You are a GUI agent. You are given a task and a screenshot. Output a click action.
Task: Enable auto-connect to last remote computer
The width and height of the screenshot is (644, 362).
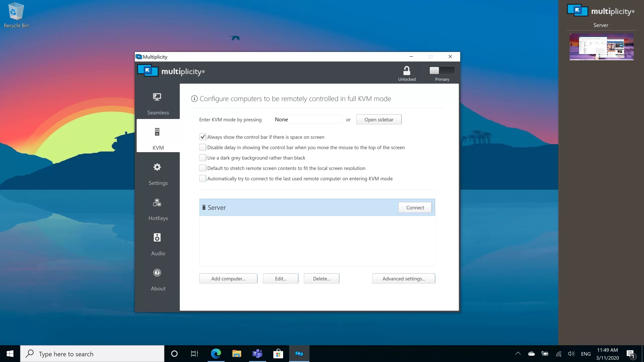tap(203, 179)
